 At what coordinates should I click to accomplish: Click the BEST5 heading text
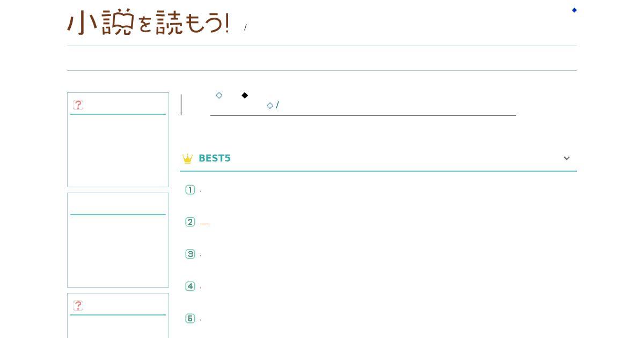(215, 158)
